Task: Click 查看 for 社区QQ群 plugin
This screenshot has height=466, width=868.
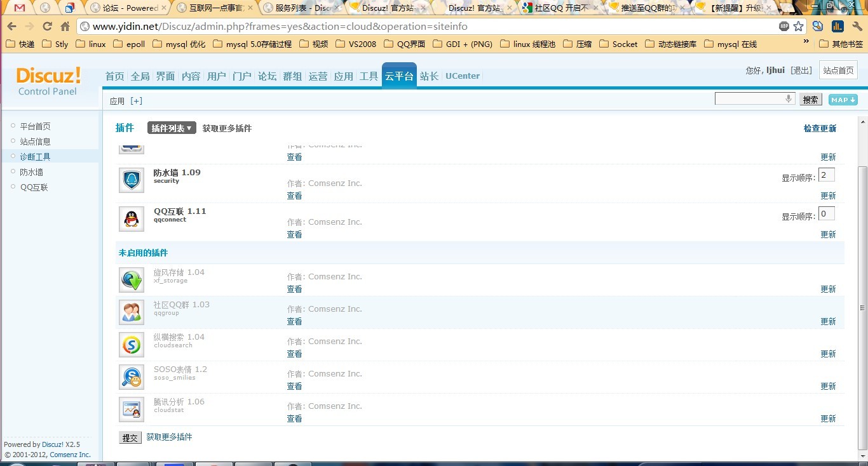Action: [294, 321]
